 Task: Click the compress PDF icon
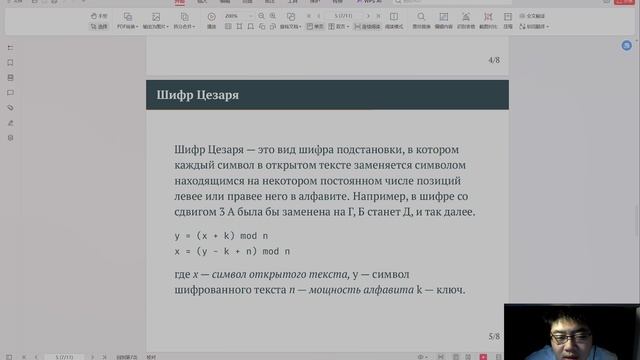click(x=508, y=21)
